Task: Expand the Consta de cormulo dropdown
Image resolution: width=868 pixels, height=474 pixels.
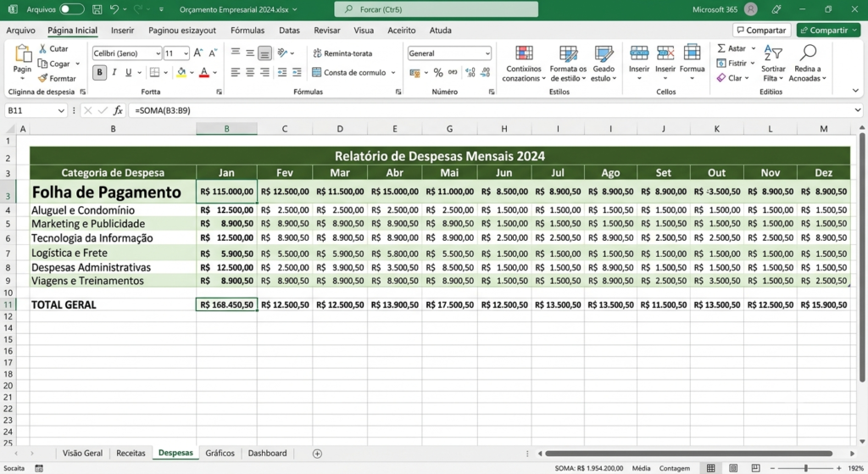Action: tap(393, 73)
